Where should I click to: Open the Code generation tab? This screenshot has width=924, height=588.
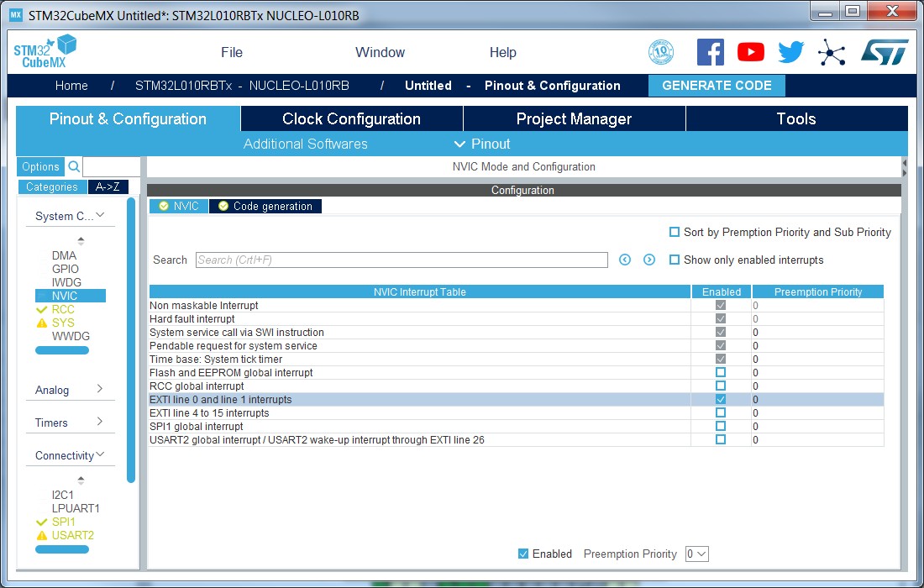coord(265,206)
